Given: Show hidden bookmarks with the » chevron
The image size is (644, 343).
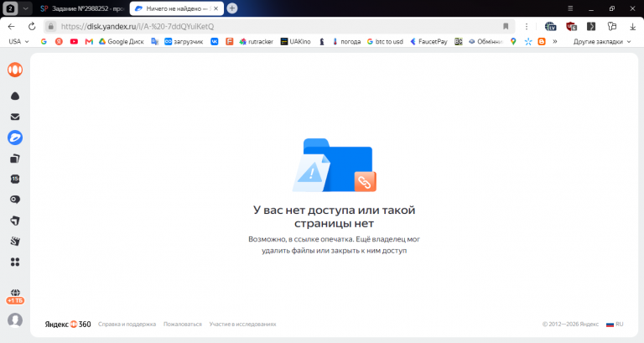Looking at the screenshot, I should click(555, 41).
